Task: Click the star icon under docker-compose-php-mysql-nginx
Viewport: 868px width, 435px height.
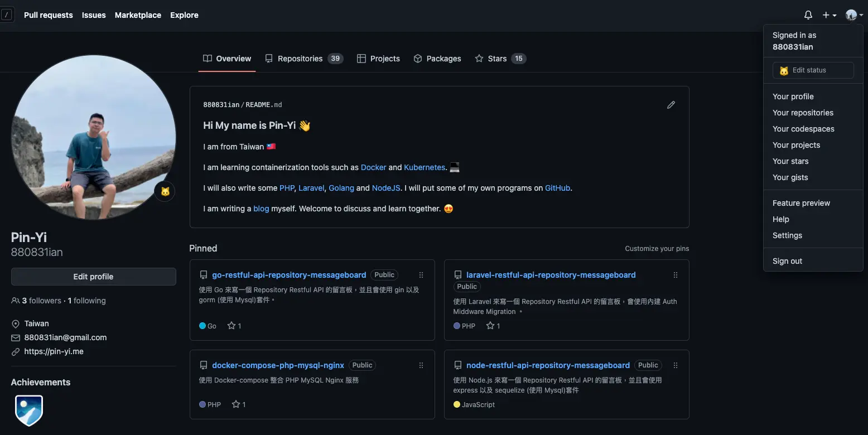Action: 235,404
